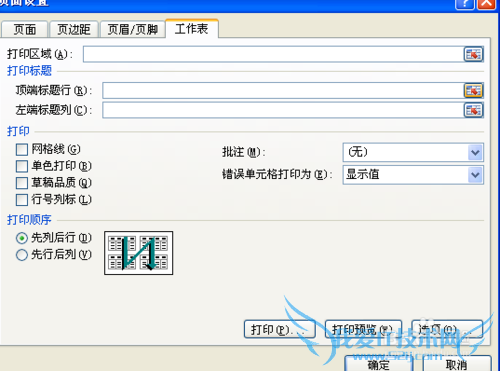The height and width of the screenshot is (371, 500).
Task: Click the top title rows range selector icon
Action: tap(473, 90)
